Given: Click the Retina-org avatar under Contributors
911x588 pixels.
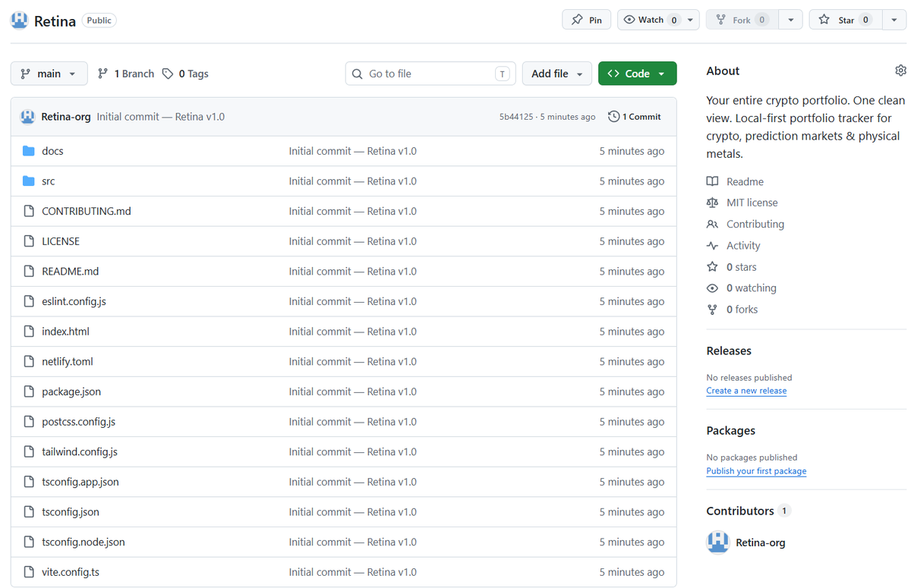Looking at the screenshot, I should coord(717,542).
